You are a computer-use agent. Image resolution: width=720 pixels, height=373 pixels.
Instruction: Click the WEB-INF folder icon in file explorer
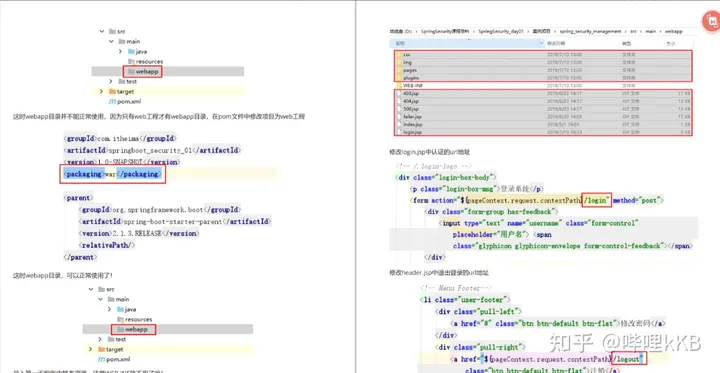tap(399, 86)
